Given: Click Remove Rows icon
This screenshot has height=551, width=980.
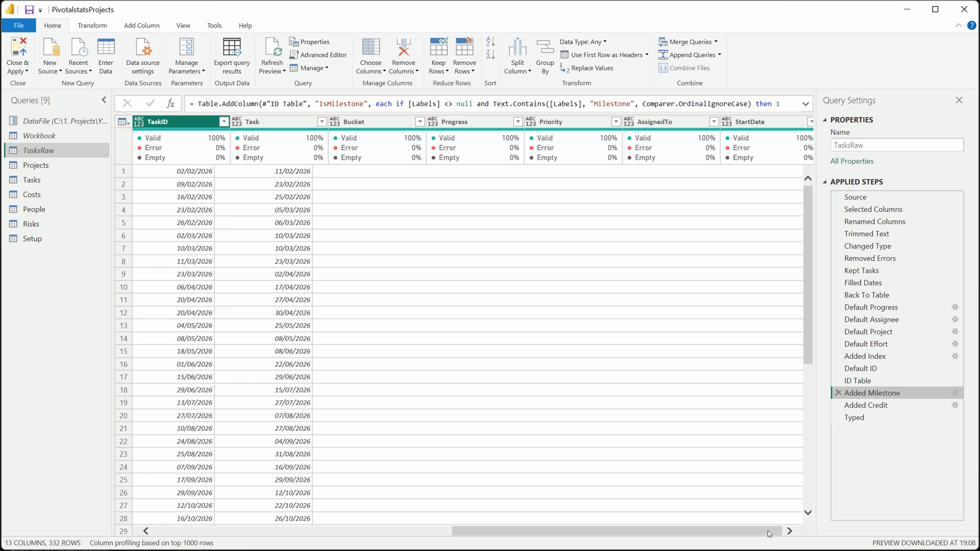Looking at the screenshot, I should tap(464, 47).
